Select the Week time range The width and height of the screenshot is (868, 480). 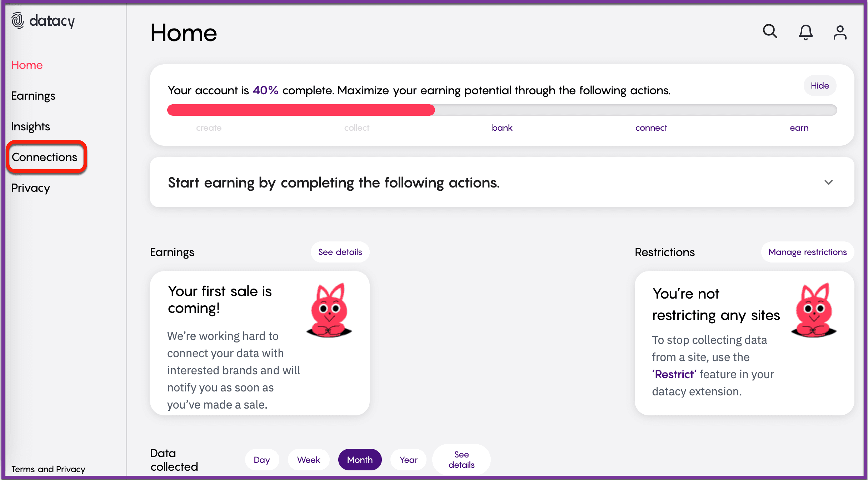pos(309,460)
